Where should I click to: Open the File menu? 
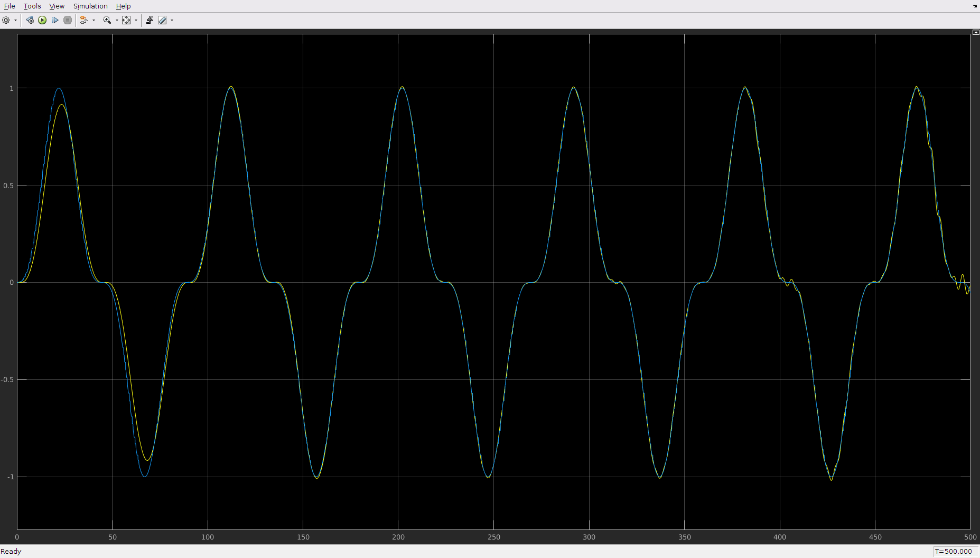pyautogui.click(x=10, y=6)
